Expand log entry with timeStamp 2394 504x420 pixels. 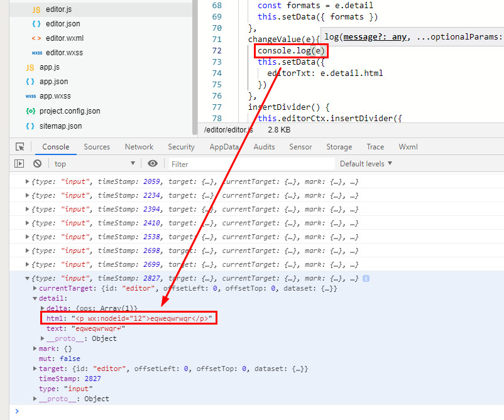click(27, 209)
